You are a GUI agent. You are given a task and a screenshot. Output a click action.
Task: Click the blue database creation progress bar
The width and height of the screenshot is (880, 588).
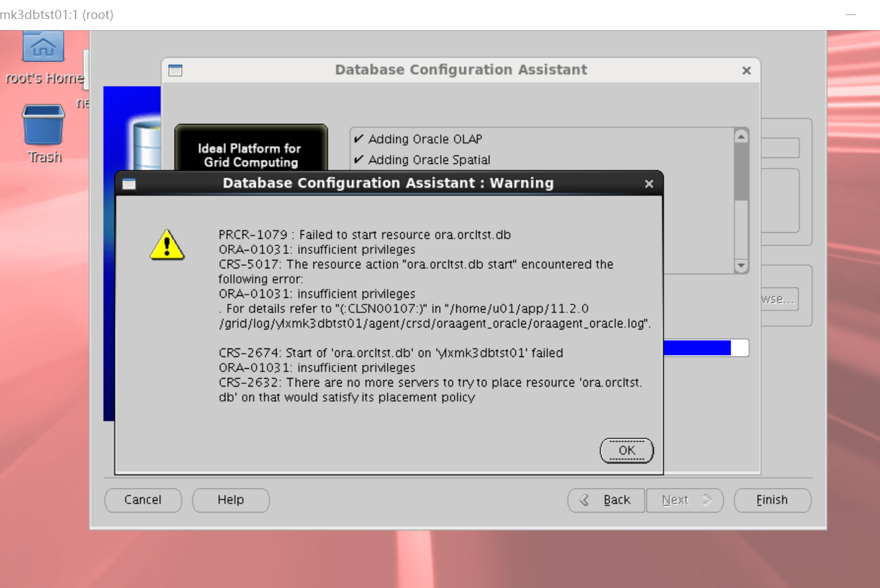point(697,348)
